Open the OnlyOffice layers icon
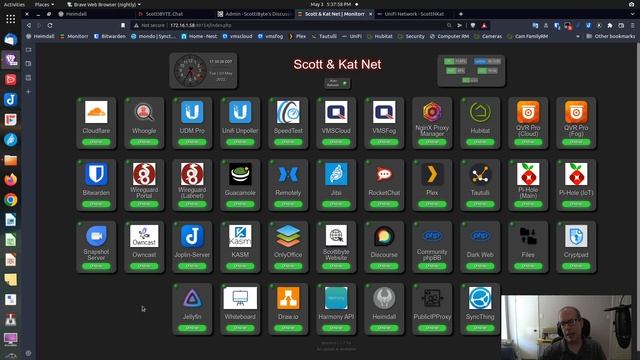 click(x=288, y=236)
